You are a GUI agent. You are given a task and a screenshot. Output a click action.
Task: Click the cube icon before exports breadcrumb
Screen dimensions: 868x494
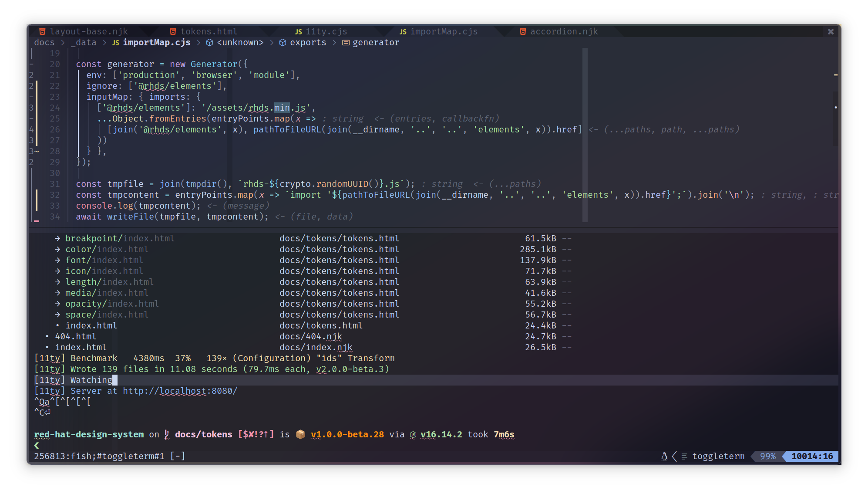[x=283, y=42]
